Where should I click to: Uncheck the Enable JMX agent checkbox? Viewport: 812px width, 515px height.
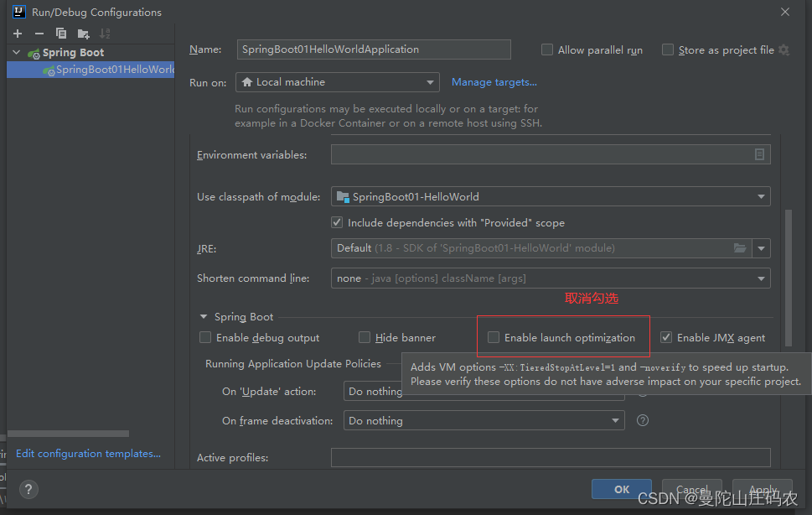666,338
